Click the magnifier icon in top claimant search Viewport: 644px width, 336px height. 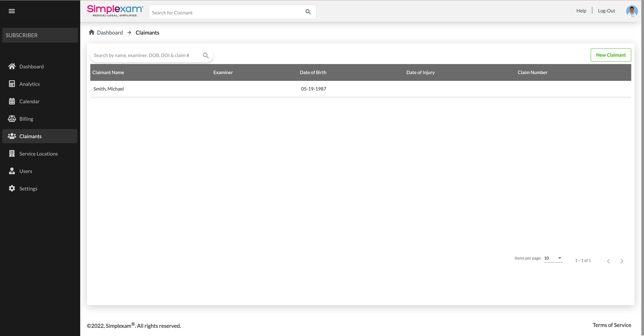[308, 12]
